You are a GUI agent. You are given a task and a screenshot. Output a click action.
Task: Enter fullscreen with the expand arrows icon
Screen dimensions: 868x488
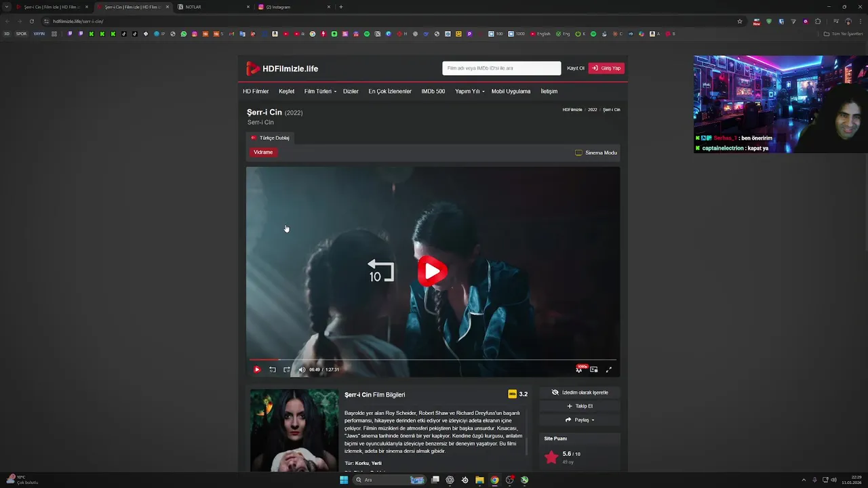608,369
